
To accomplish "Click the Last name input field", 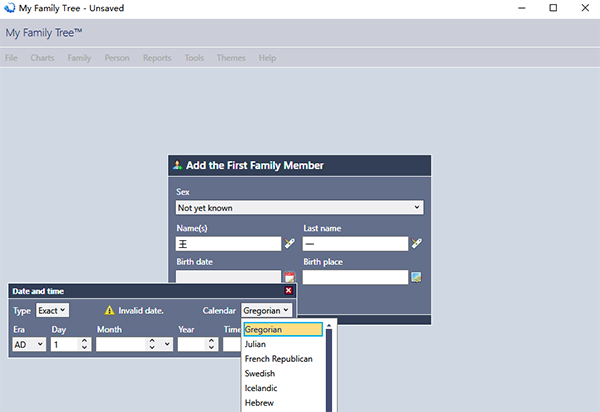I will click(x=355, y=244).
